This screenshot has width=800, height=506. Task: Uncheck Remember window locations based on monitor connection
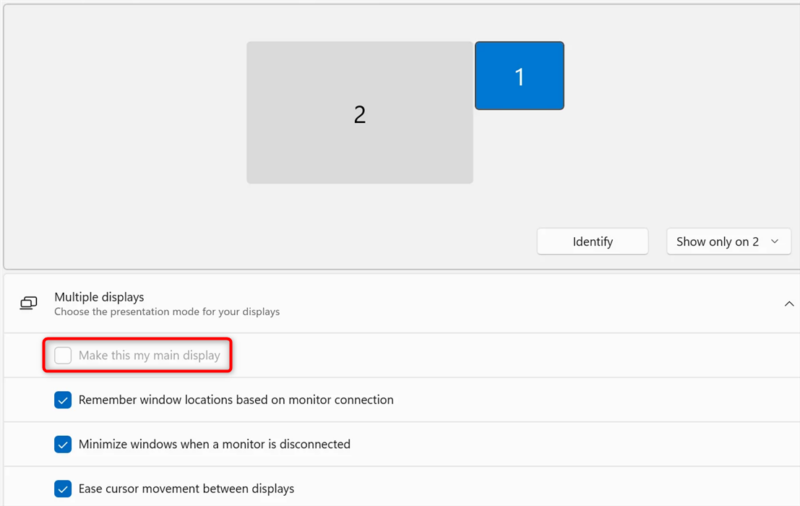63,400
